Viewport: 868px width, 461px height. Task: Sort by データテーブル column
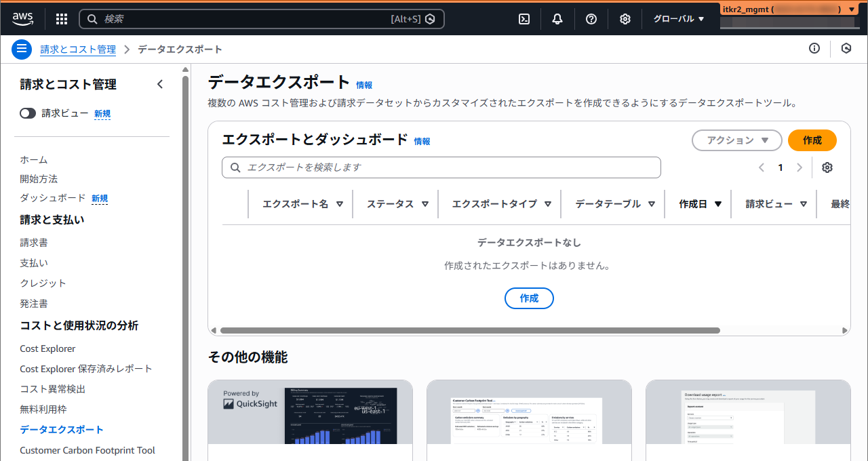pos(615,204)
